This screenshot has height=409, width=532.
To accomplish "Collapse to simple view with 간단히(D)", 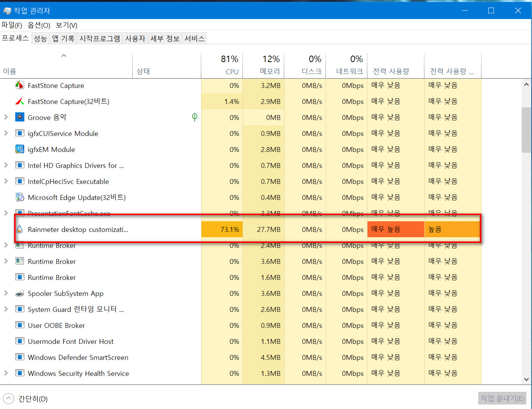I will [x=26, y=399].
